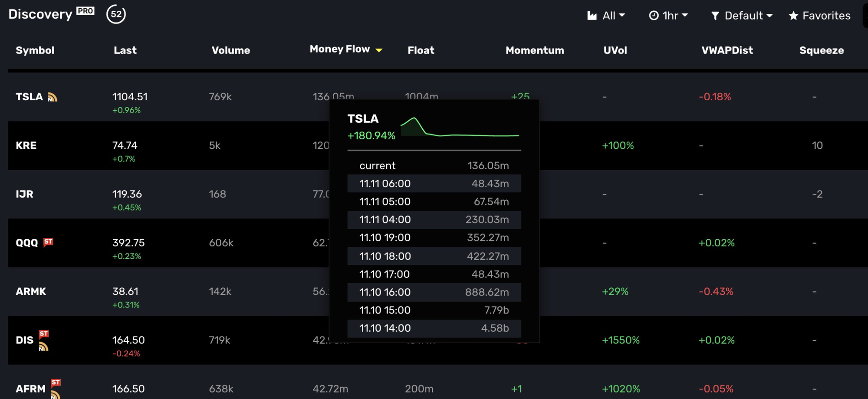Sort by Symbol column header
Image resolution: width=868 pixels, height=399 pixels.
click(35, 50)
